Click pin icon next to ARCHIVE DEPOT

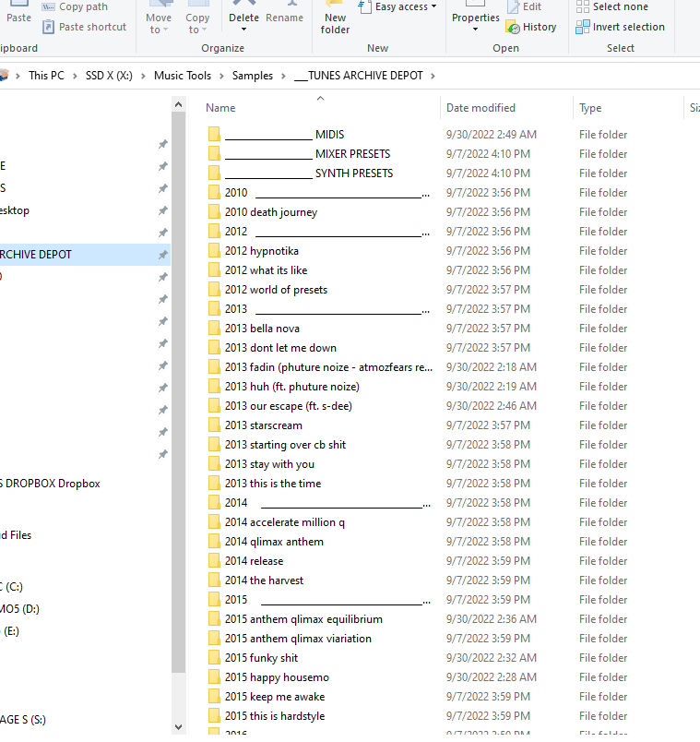[162, 255]
